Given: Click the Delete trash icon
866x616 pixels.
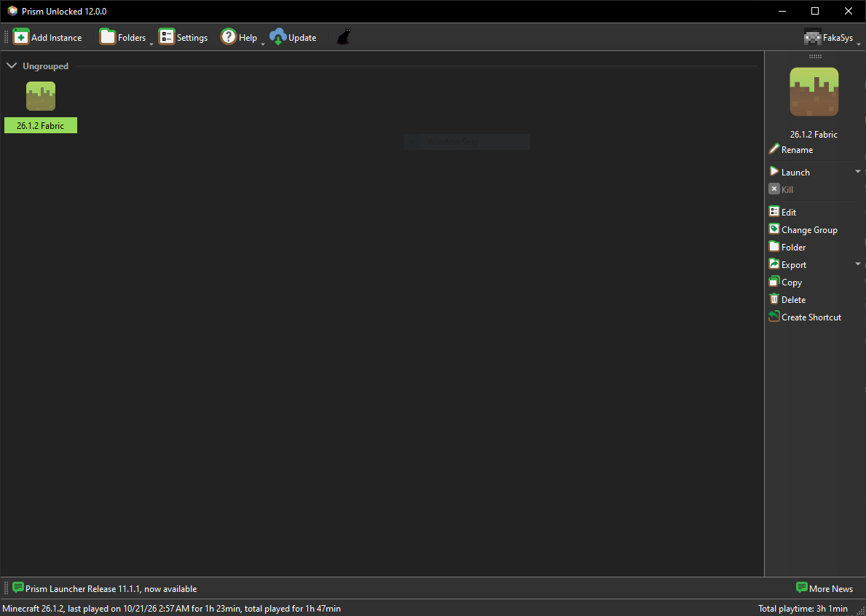Looking at the screenshot, I should (774, 299).
